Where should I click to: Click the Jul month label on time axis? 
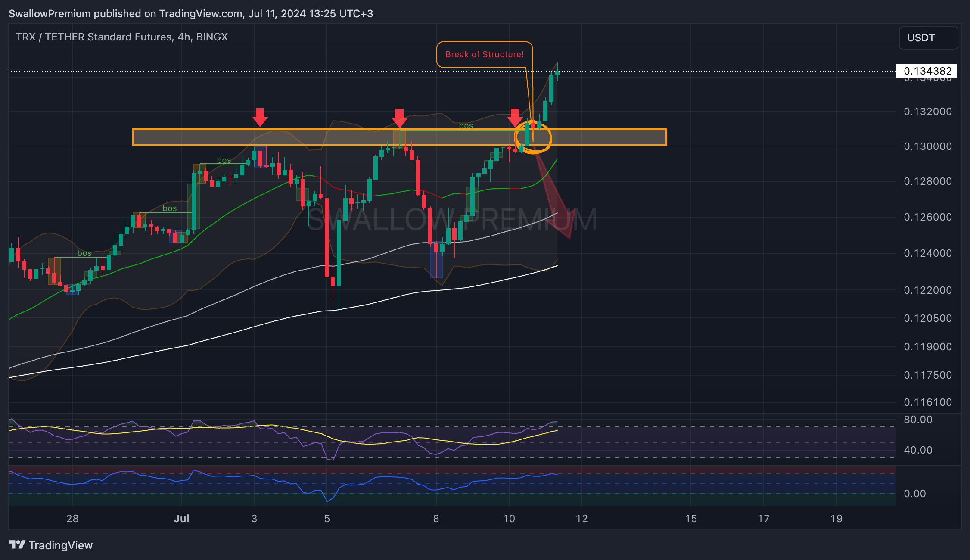click(x=182, y=519)
